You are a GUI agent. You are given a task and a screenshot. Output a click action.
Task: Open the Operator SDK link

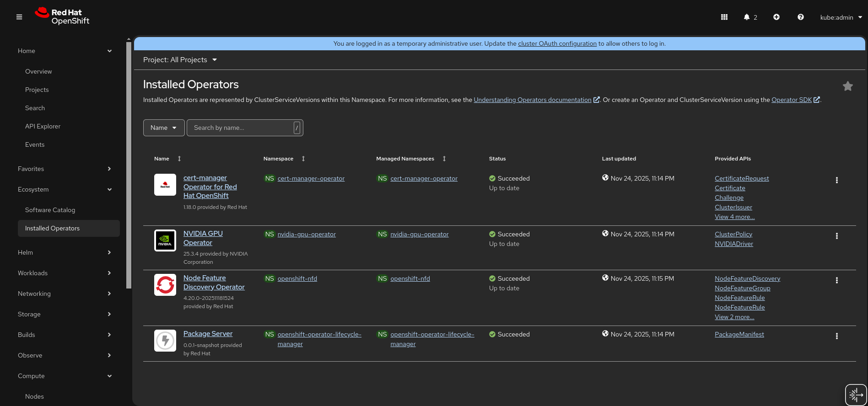pyautogui.click(x=792, y=100)
